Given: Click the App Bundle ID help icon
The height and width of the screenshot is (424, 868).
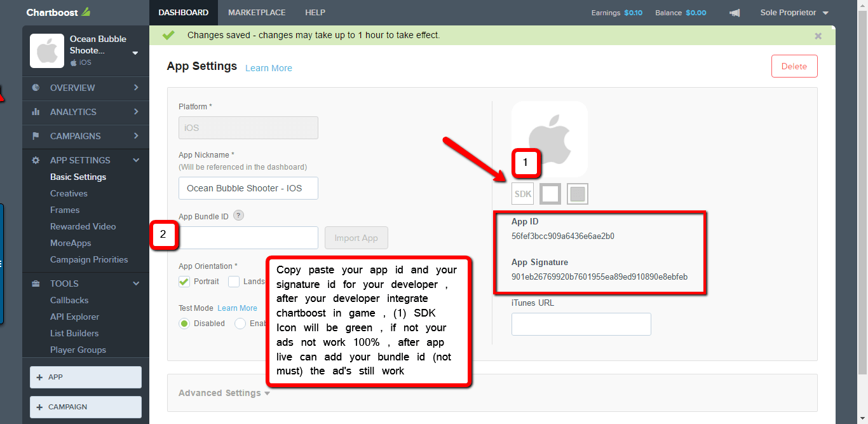Looking at the screenshot, I should pos(238,215).
